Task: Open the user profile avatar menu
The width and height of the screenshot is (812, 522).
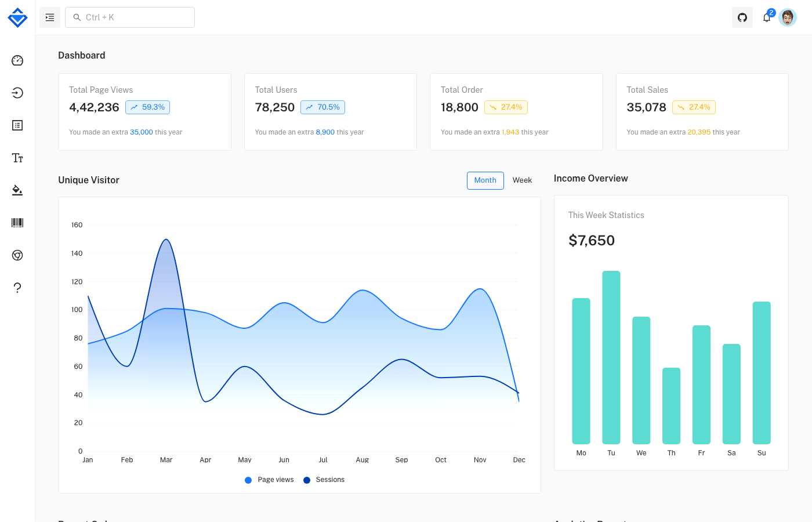Action: 788,17
